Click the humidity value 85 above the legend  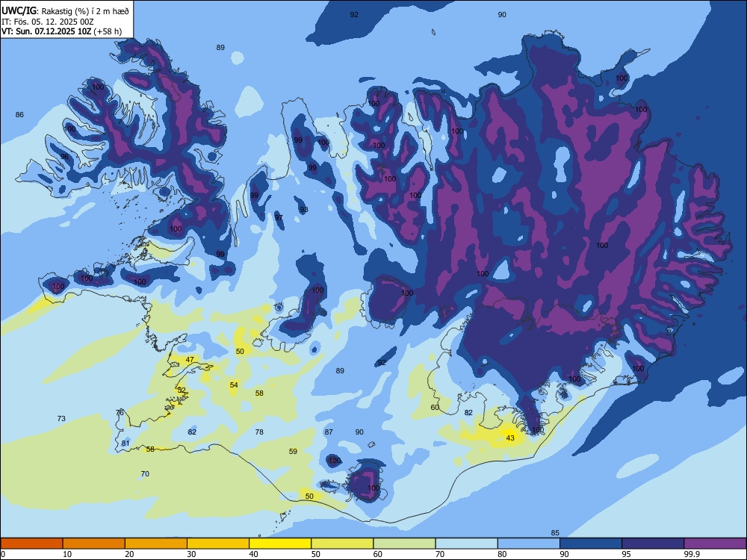click(x=555, y=533)
